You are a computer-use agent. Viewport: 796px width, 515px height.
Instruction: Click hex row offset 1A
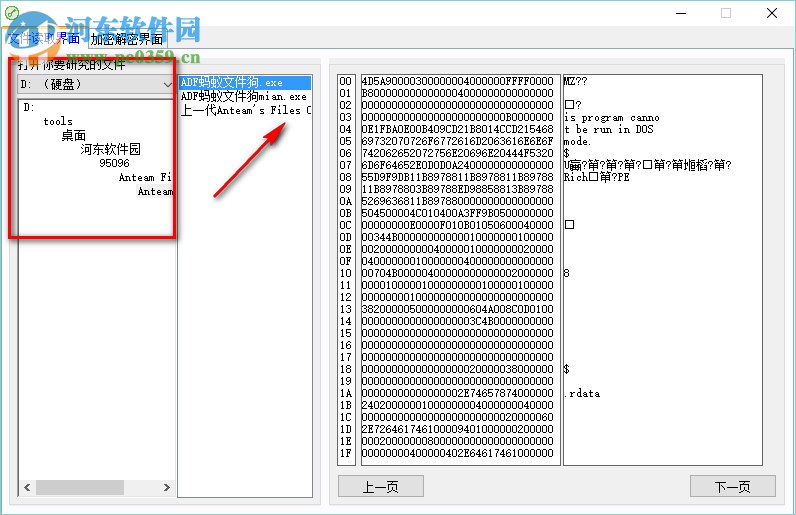(346, 393)
